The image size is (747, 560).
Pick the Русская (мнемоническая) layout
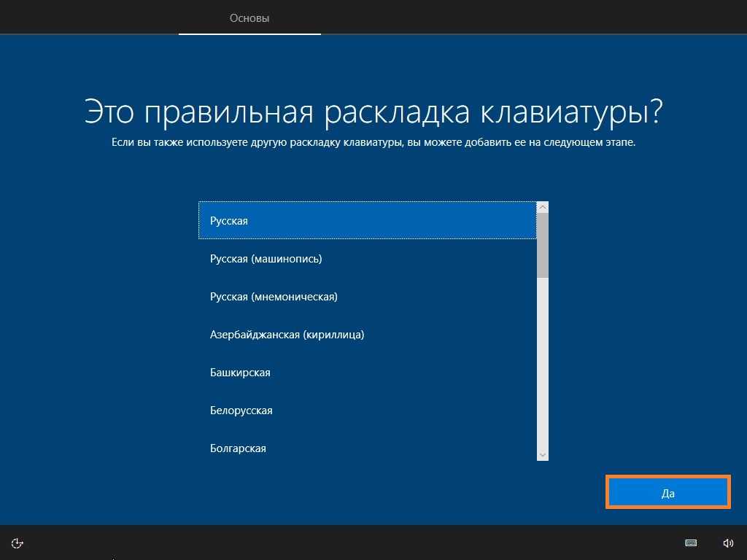[368, 297]
